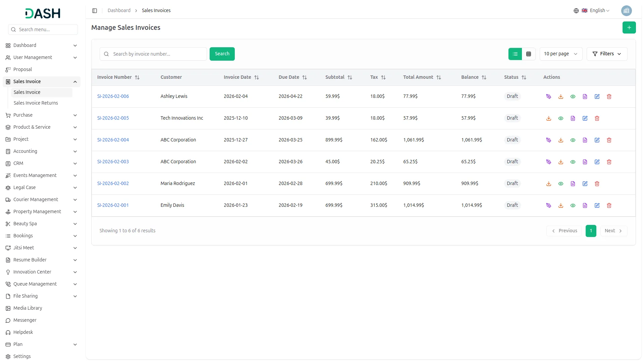Open the Proposal sidebar item

pyautogui.click(x=42, y=69)
